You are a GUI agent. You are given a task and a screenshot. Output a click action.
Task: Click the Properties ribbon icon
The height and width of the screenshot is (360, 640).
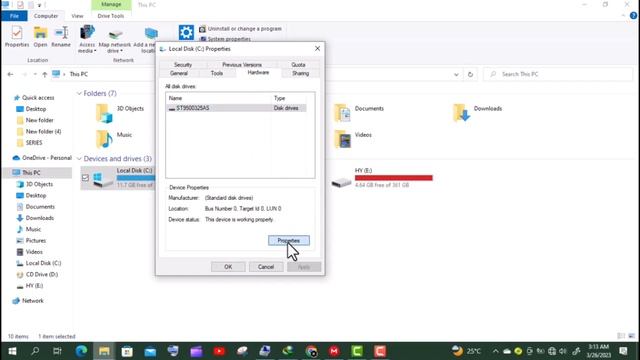coord(17,36)
